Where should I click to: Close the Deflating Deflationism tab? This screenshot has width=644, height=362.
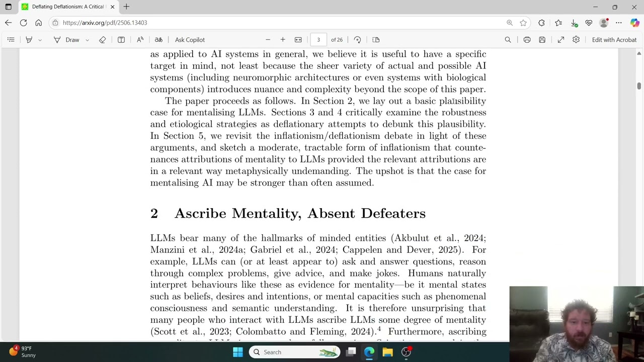pos(112,7)
